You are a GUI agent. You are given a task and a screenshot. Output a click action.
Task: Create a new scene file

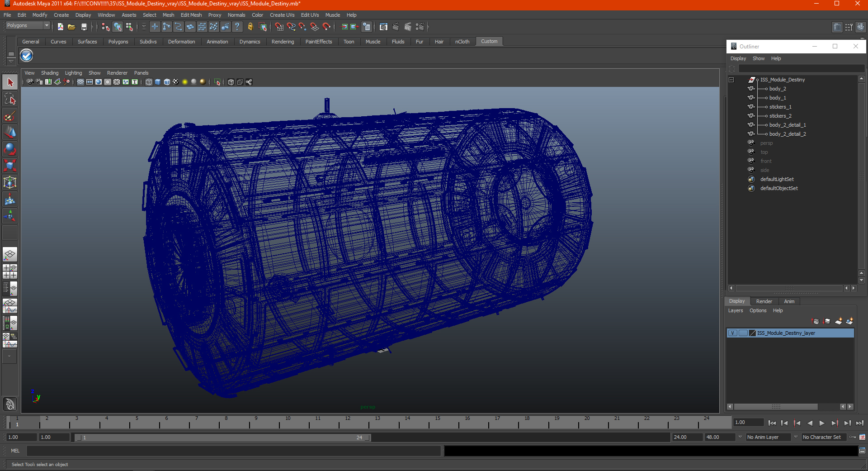[60, 27]
